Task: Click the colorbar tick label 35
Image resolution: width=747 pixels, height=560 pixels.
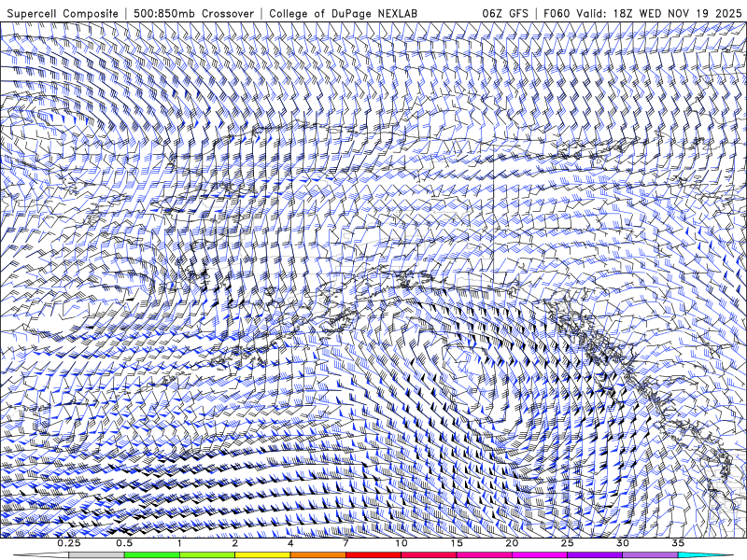Action: tap(678, 543)
